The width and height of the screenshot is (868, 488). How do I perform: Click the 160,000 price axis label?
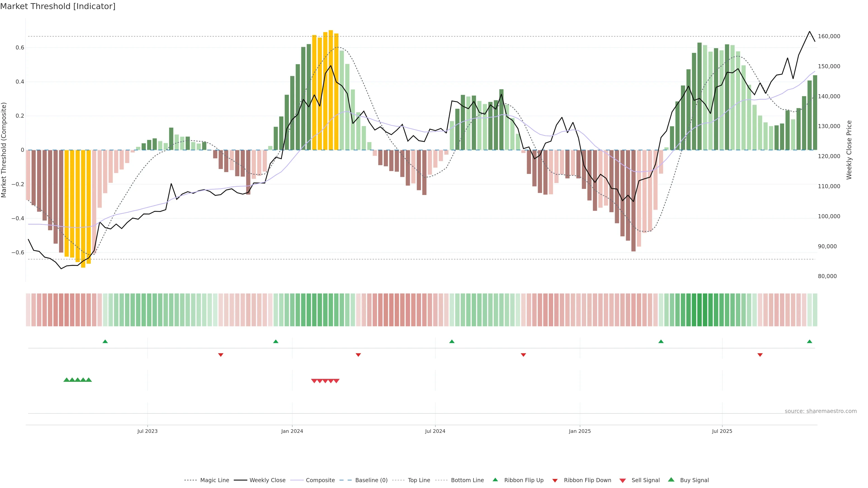pyautogui.click(x=829, y=36)
